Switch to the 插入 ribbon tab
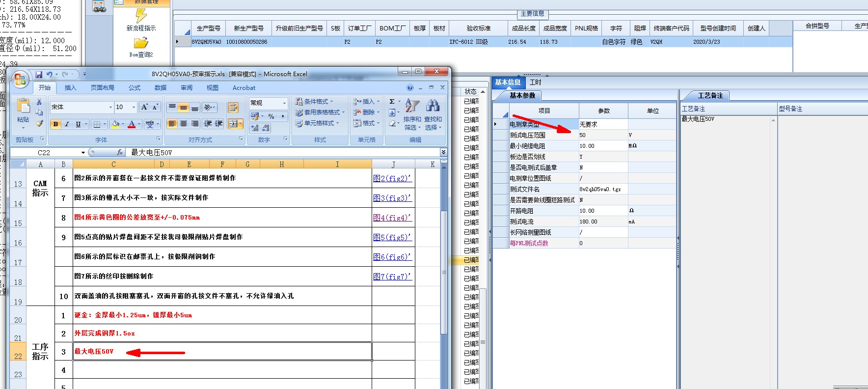This screenshot has width=868, height=389. 70,88
